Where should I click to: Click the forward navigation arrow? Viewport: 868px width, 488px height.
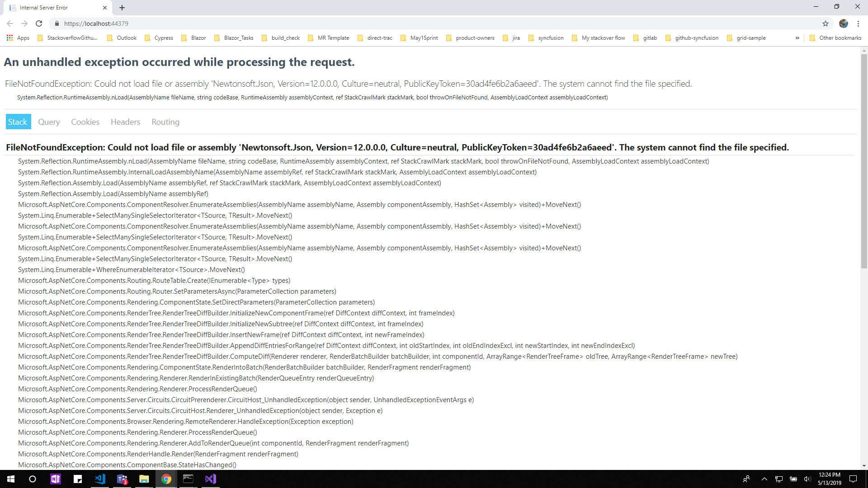(x=24, y=23)
